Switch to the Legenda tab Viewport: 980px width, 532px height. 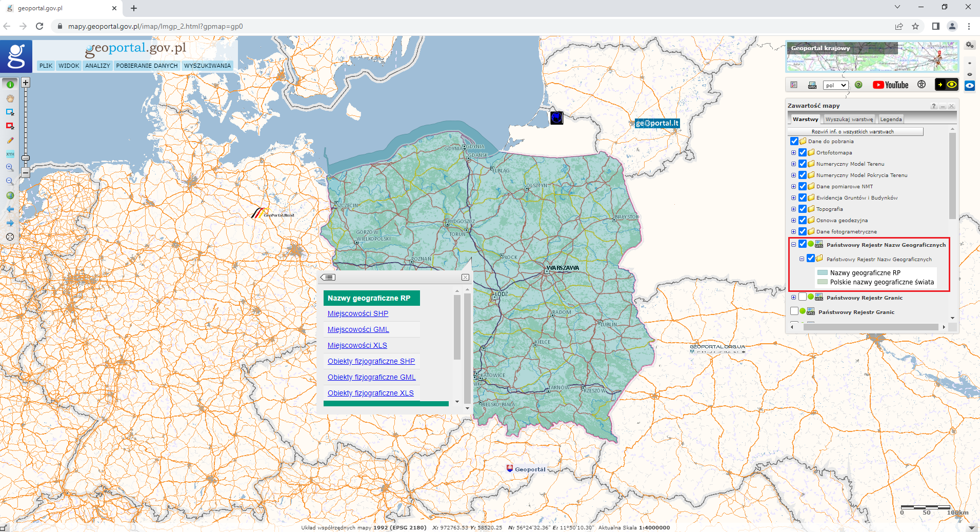(891, 119)
